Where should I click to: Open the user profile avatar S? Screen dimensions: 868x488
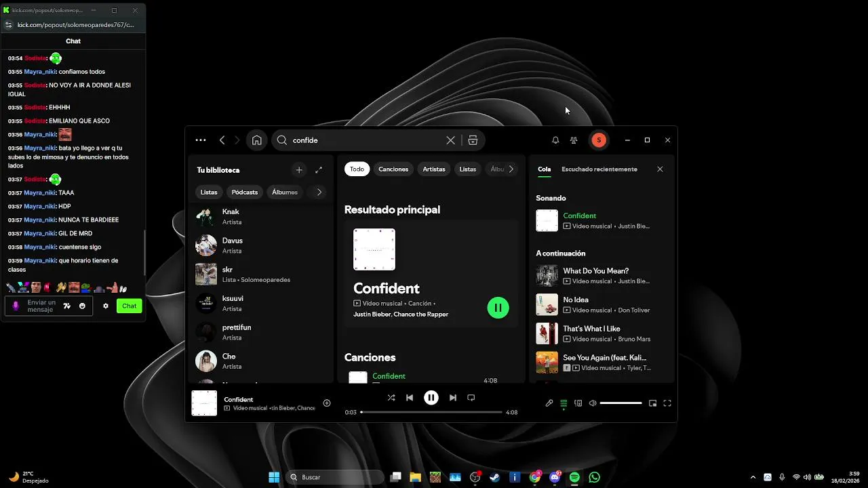tap(598, 140)
